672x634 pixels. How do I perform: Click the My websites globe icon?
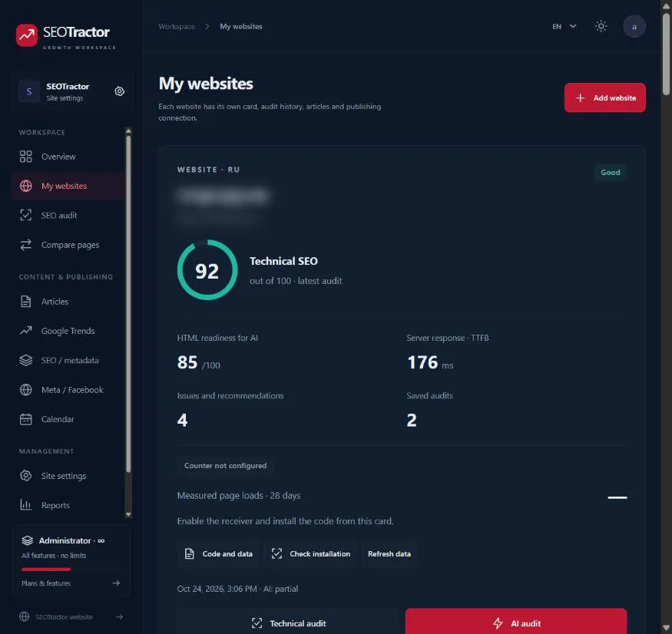click(25, 186)
